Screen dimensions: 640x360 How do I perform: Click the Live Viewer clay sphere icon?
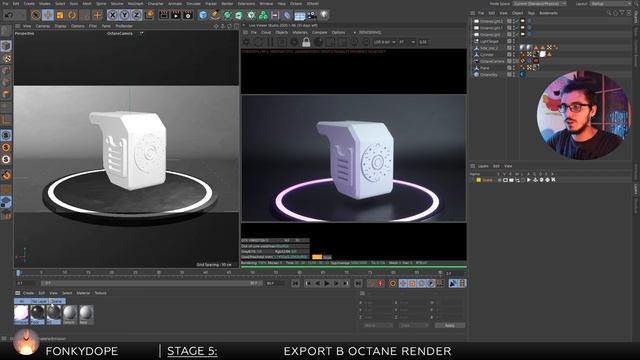click(x=318, y=42)
